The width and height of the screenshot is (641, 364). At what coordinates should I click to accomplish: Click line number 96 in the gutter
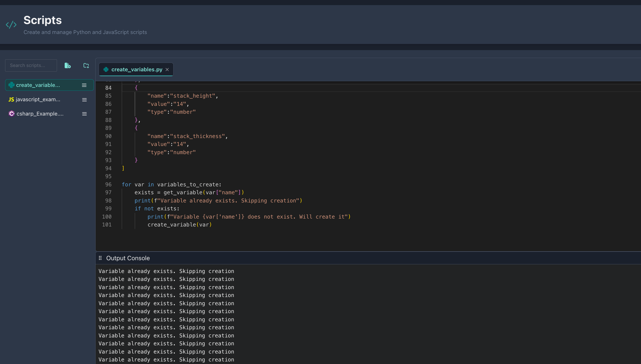pyautogui.click(x=108, y=185)
